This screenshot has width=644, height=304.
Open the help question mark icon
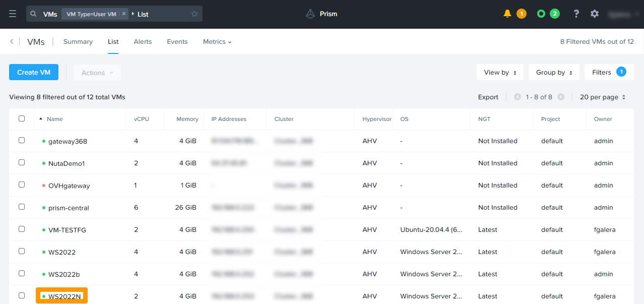[x=576, y=14]
